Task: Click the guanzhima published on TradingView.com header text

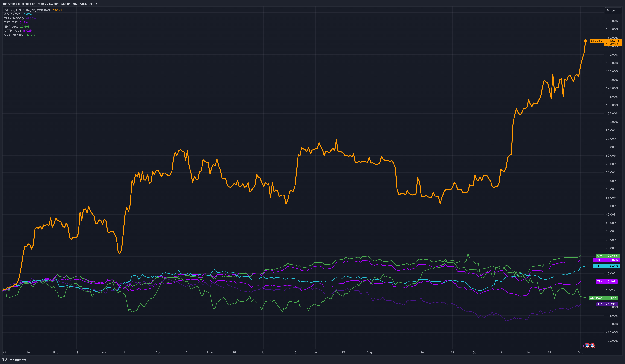Action: pos(50,4)
